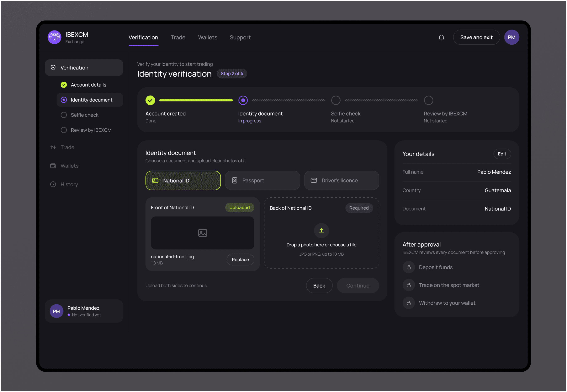
Task: Open the Support top tab
Action: (x=240, y=38)
